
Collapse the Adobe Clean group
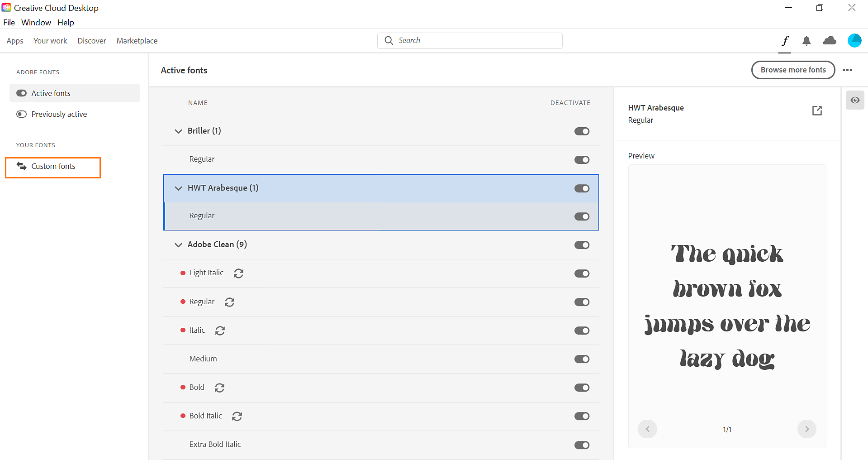coord(178,245)
